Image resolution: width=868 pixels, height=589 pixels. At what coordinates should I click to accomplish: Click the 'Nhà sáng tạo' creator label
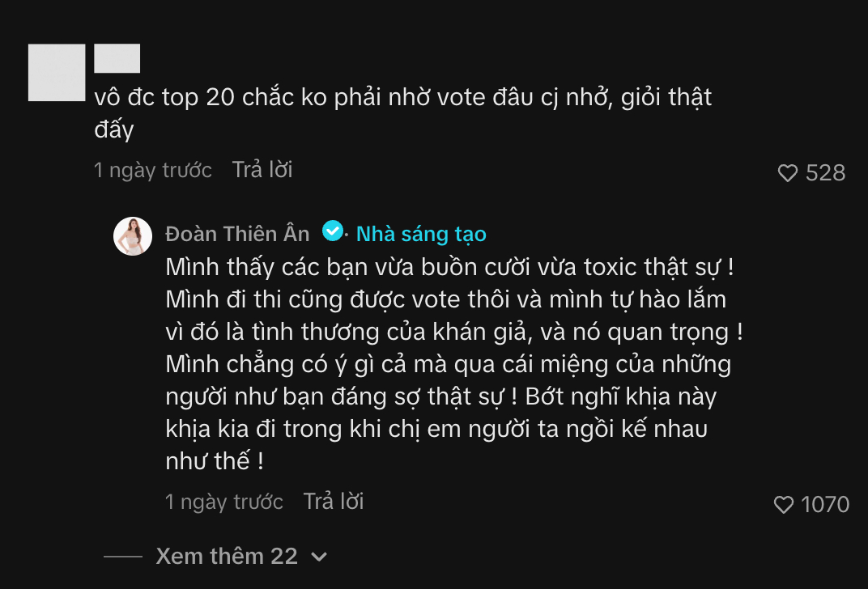point(421,234)
